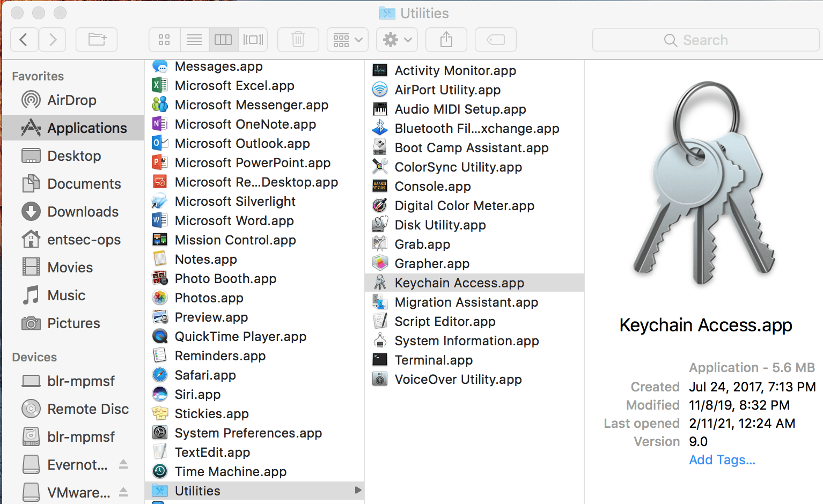823x504 pixels.
Task: Open Documents in the sidebar
Action: (72, 184)
